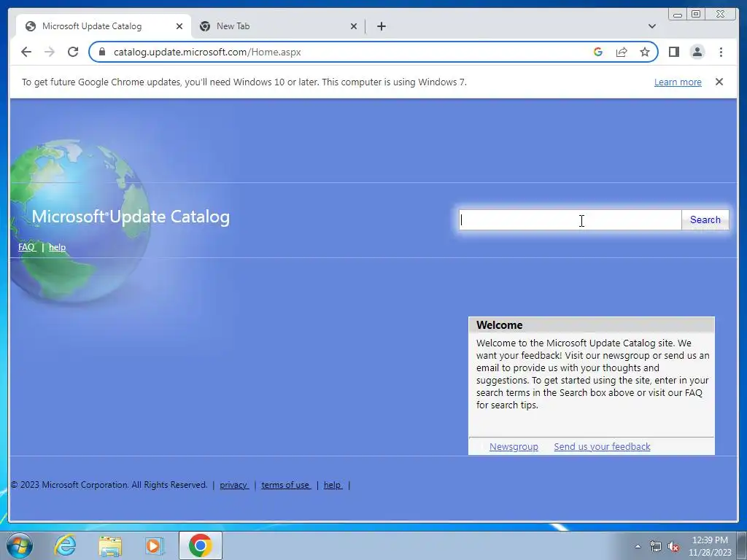This screenshot has width=747, height=560.
Task: Open the Newsgroup link
Action: coord(514,447)
